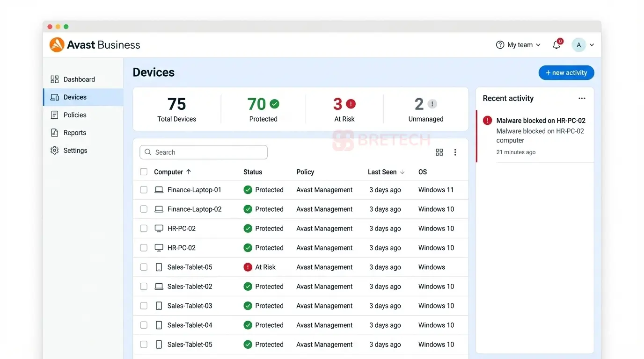Open Recent activity options menu
This screenshot has width=644, height=359.
coord(582,98)
